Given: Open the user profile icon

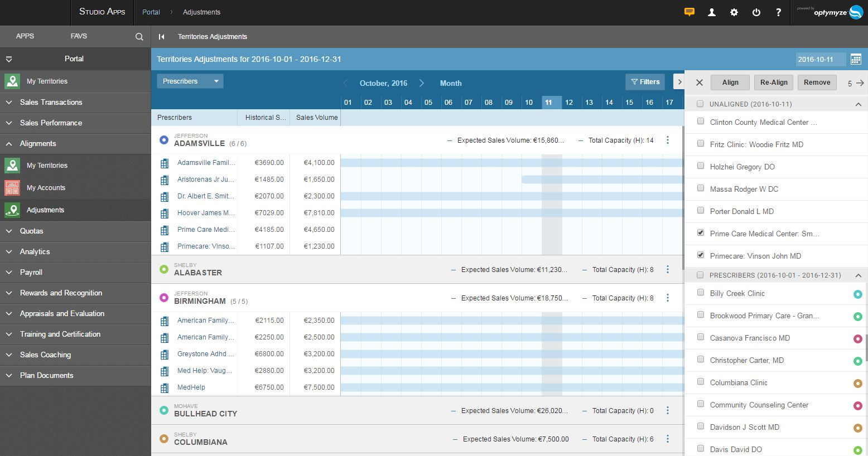Looking at the screenshot, I should click(x=712, y=12).
